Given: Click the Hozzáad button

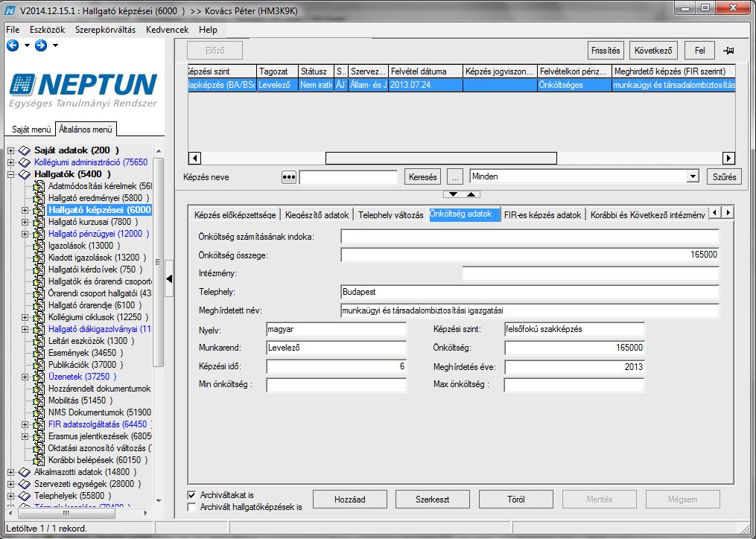Looking at the screenshot, I should pyautogui.click(x=350, y=500).
